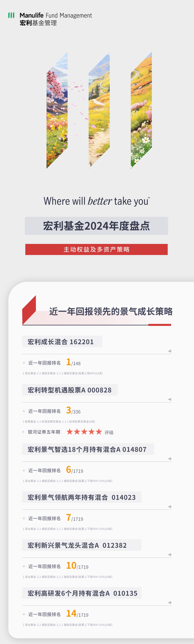The image size is (194, 644).
Task: Click the five-star Galaxy Securities rating
Action: coord(84,432)
